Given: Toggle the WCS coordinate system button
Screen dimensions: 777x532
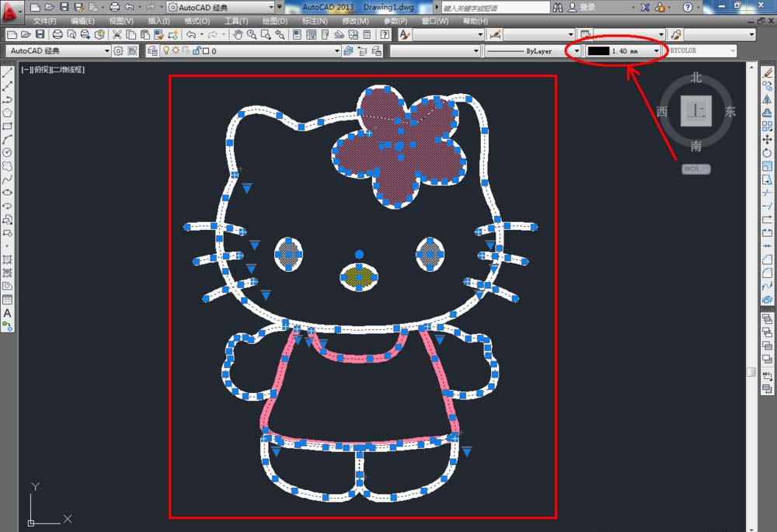Looking at the screenshot, I should (695, 169).
